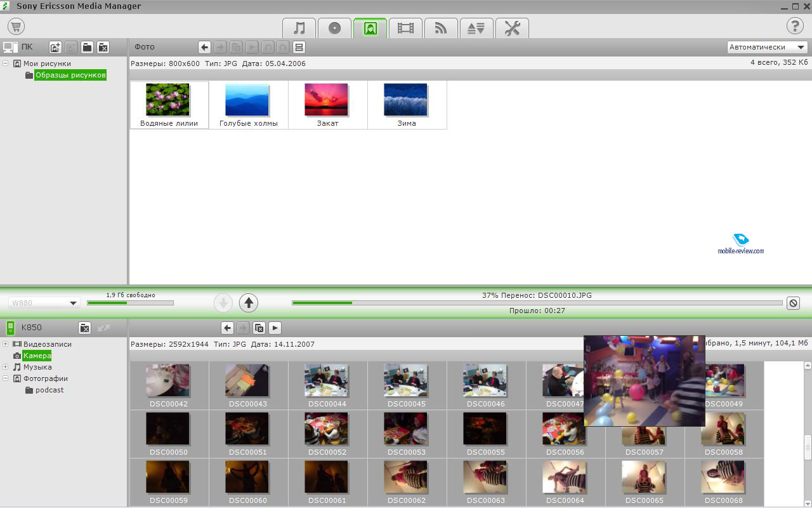This screenshot has width=812, height=508.
Task: Click the free space storage bar
Action: tap(130, 303)
